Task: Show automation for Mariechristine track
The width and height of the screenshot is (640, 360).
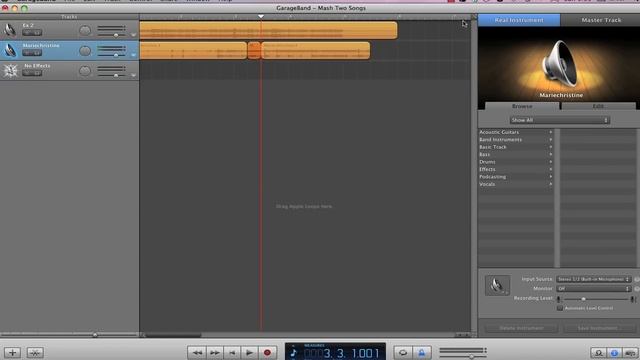Action: pyautogui.click(x=133, y=55)
